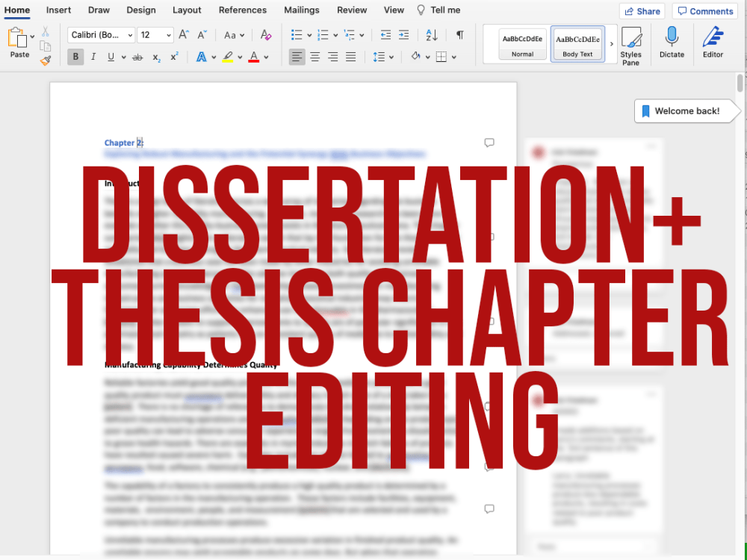This screenshot has height=560, width=747.
Task: Click the Welcome back! bookmark
Action: (687, 111)
